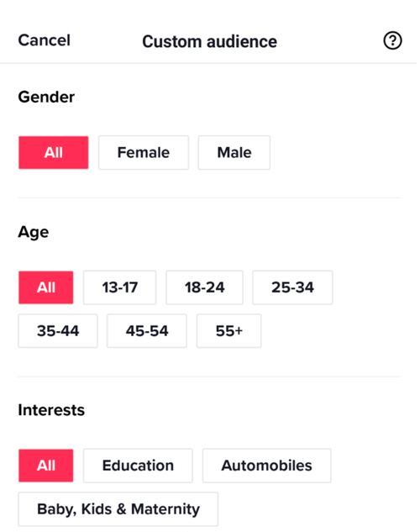420x532 pixels.
Task: Click the Custom audience title
Action: [209, 41]
